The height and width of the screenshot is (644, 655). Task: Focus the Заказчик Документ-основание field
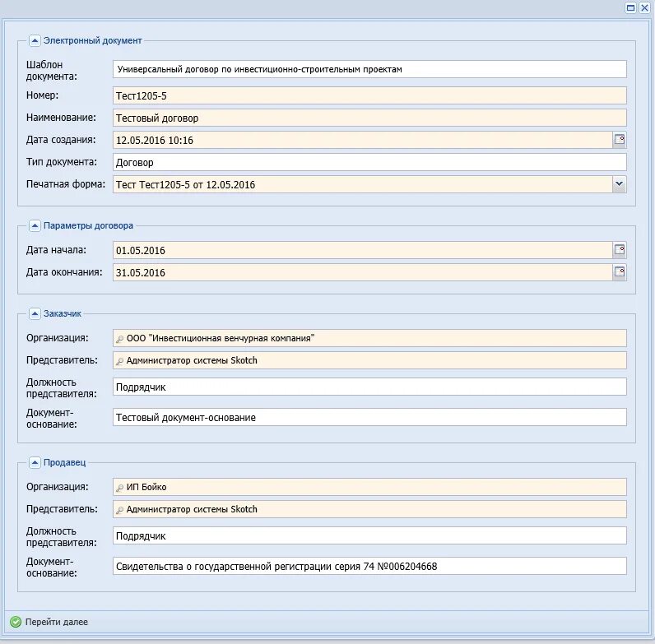(369, 418)
